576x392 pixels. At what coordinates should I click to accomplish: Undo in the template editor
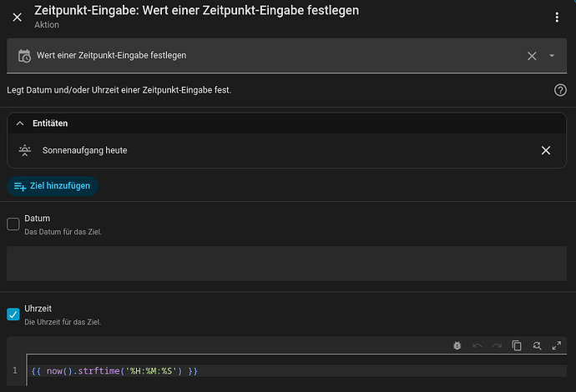point(477,345)
